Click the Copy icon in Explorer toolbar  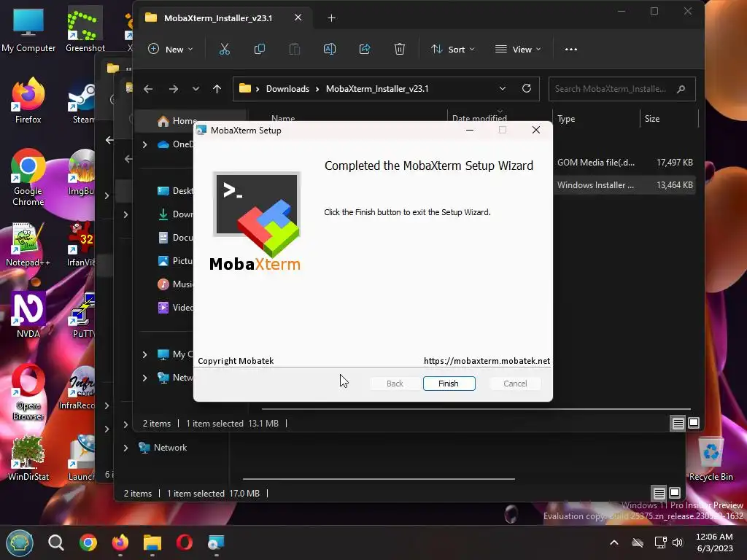[x=260, y=49]
